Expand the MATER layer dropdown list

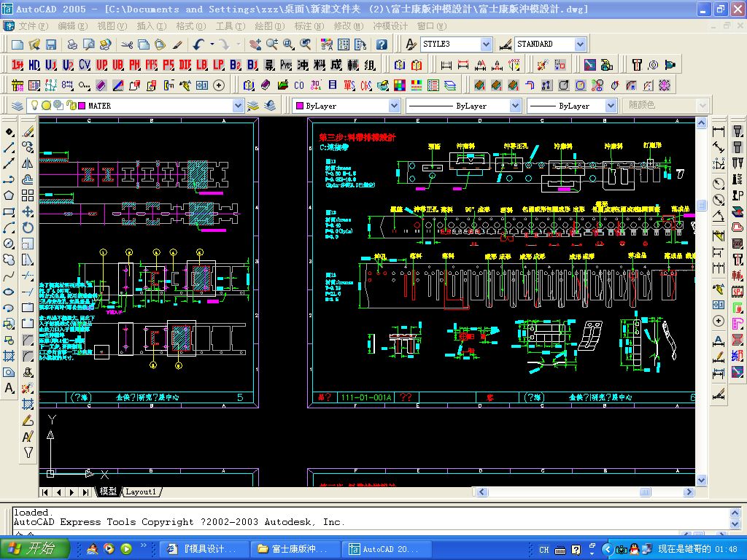(239, 106)
